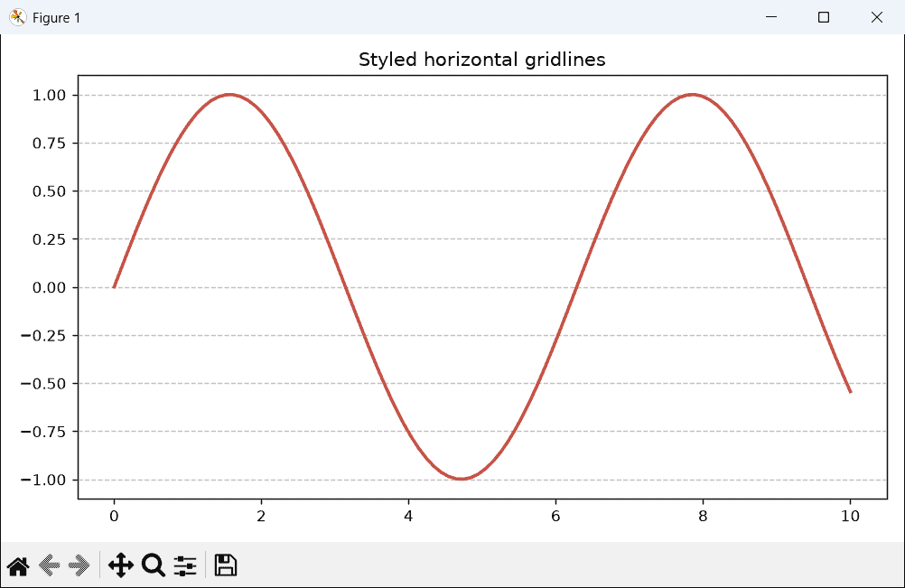Click the y-axis label −0.50
This screenshot has width=905, height=588.
(43, 384)
